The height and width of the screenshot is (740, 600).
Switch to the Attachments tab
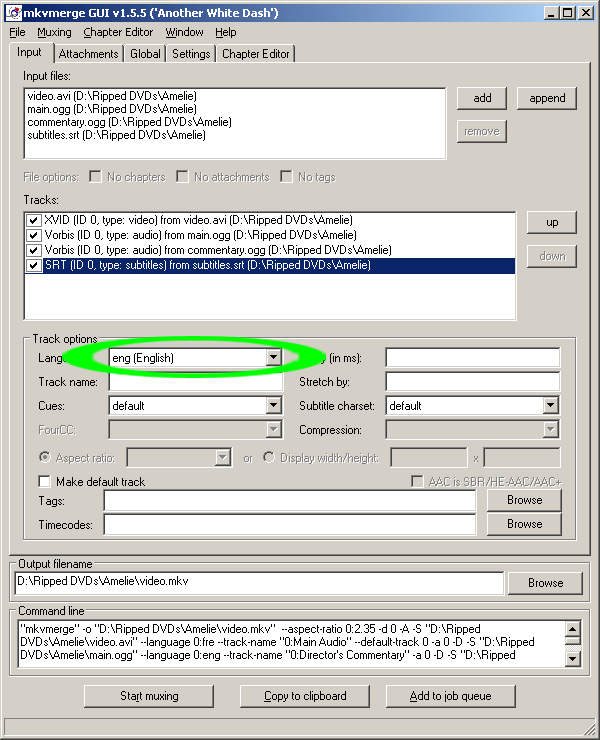click(88, 54)
